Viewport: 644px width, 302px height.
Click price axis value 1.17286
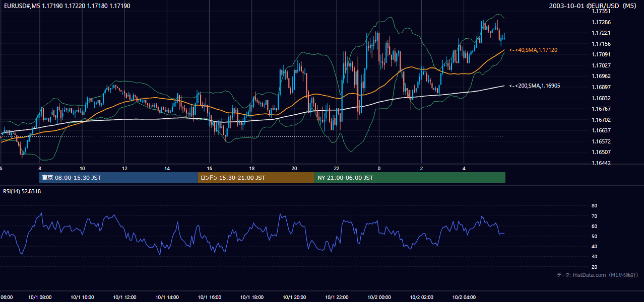(601, 22)
